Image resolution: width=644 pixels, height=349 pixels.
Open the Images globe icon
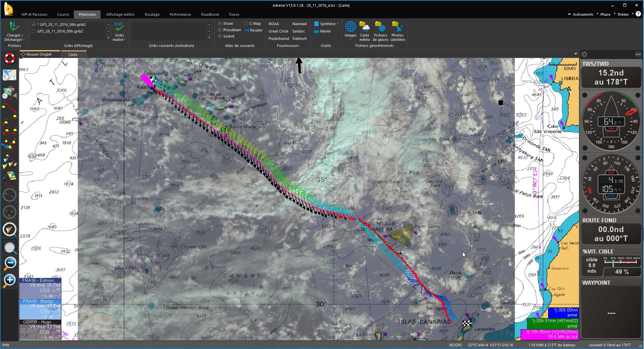pyautogui.click(x=350, y=26)
